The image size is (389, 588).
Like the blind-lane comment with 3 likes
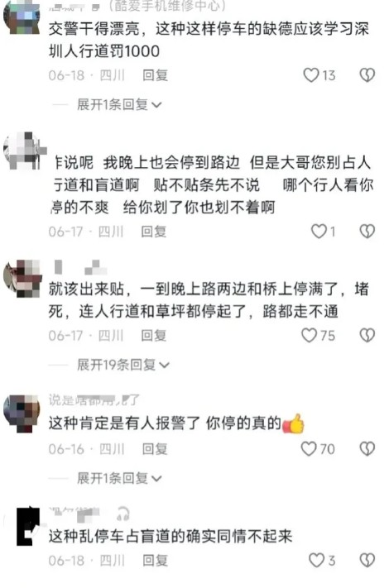[316, 560]
